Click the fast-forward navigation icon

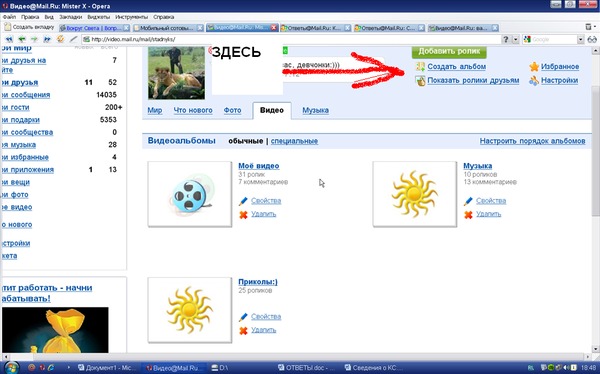47,39
